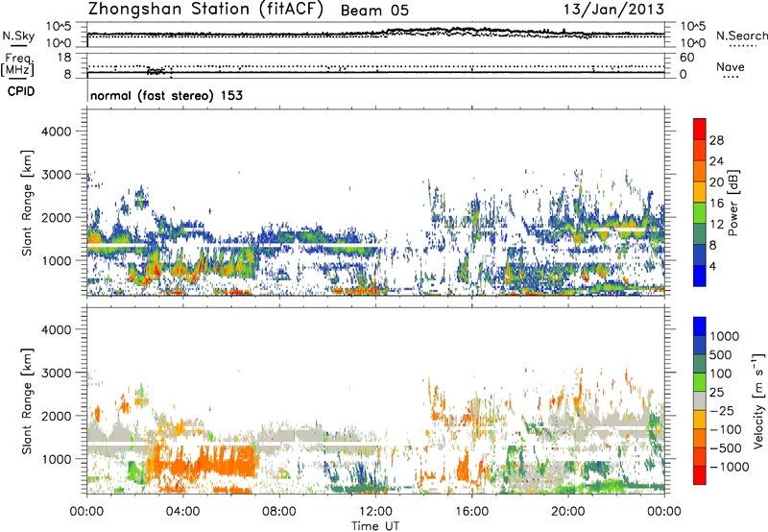The width and height of the screenshot is (768, 532).
Task: Click 'Slant Range [km]' label of the power panel
Action: pyautogui.click(x=27, y=203)
